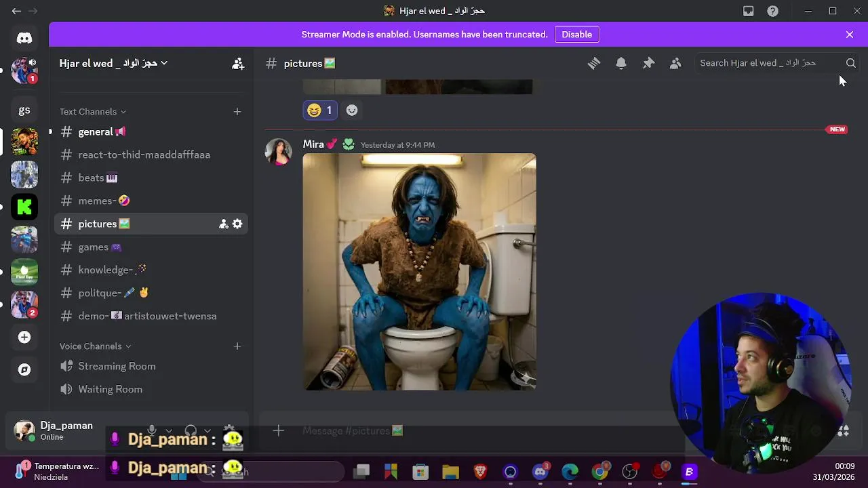Screen dimensions: 868x488
Task: Open Dja_paman user status panel
Action: pos(54,431)
